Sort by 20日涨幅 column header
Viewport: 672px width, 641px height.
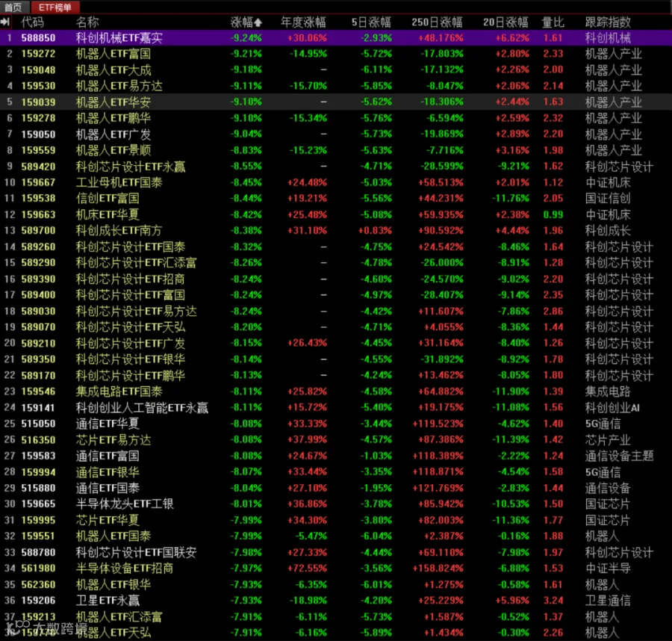point(505,22)
